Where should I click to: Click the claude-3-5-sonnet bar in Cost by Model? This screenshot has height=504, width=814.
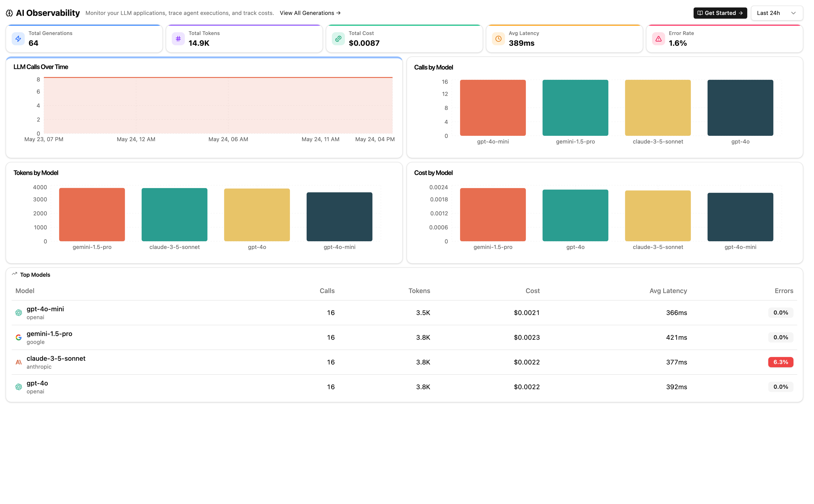click(x=658, y=216)
